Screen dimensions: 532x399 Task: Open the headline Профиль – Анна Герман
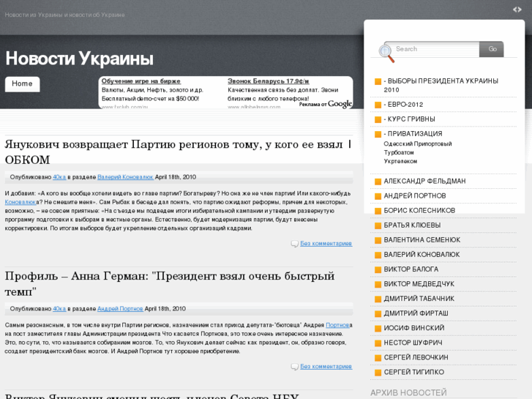170,283
